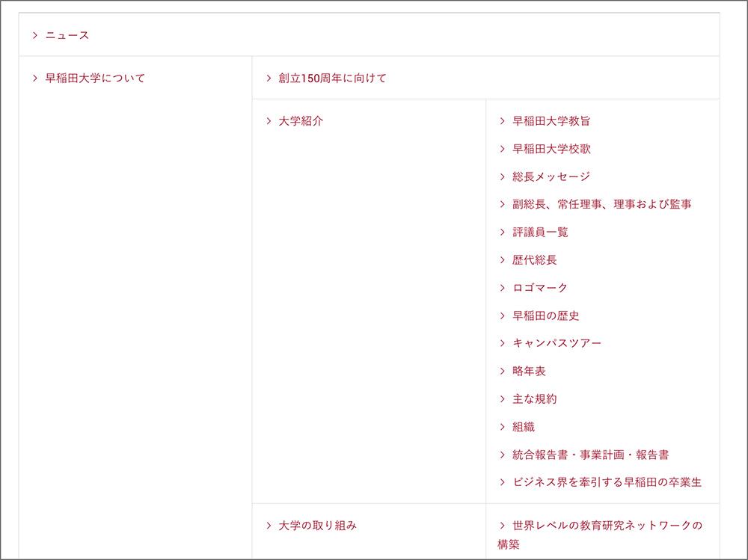
Task: Click chevron icon beside 評議員一覧
Action: pyautogui.click(x=502, y=233)
